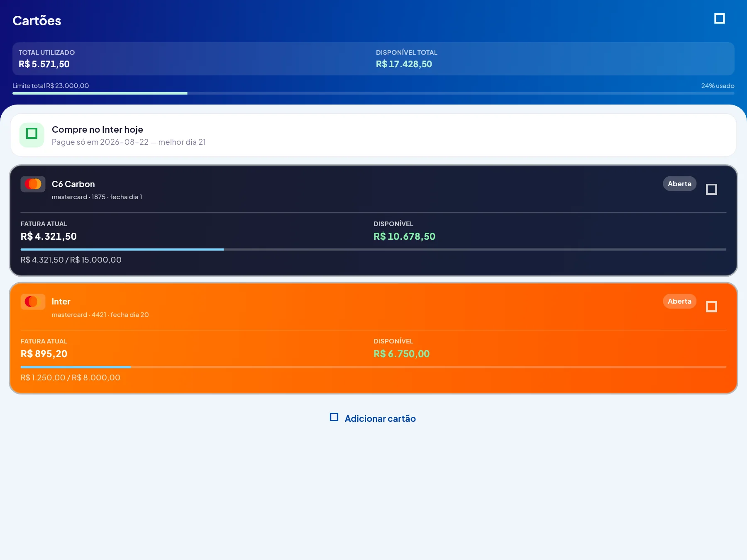Click the square icon next to C6 Carbon's Aberta badge
747x560 pixels.
(711, 190)
